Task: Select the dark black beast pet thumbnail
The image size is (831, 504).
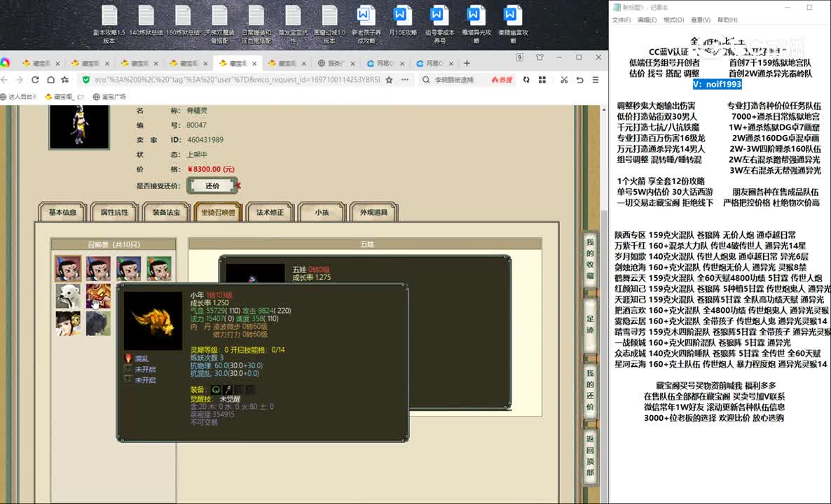Action: pyautogui.click(x=99, y=323)
